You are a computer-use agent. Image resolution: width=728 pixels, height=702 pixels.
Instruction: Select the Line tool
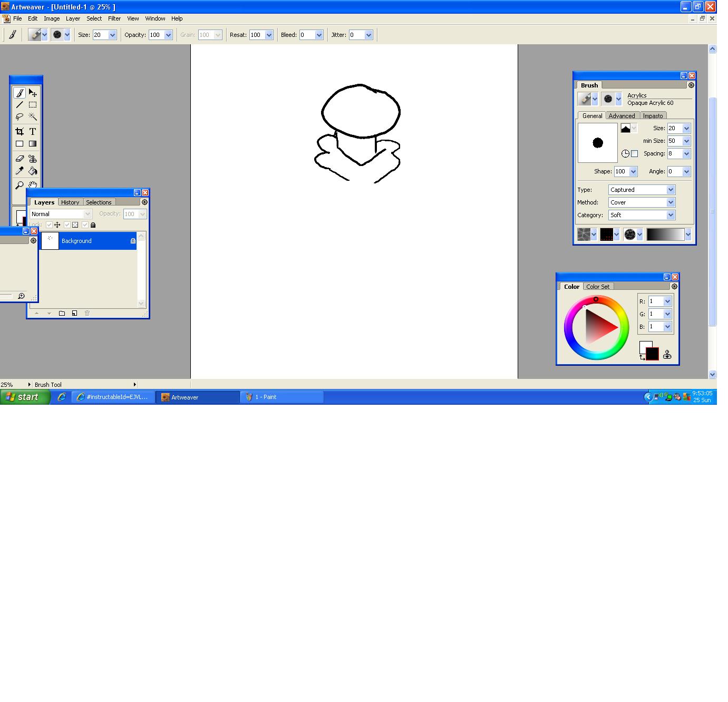[20, 105]
